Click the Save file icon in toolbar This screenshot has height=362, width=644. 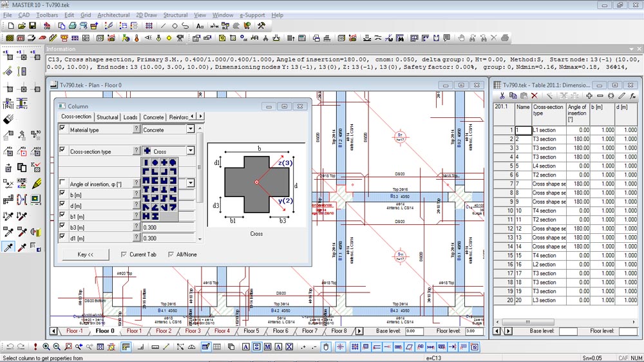coord(32,26)
